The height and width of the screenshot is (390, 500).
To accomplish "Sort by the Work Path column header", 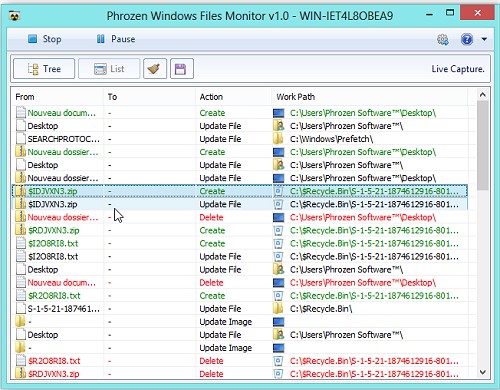I will point(370,97).
